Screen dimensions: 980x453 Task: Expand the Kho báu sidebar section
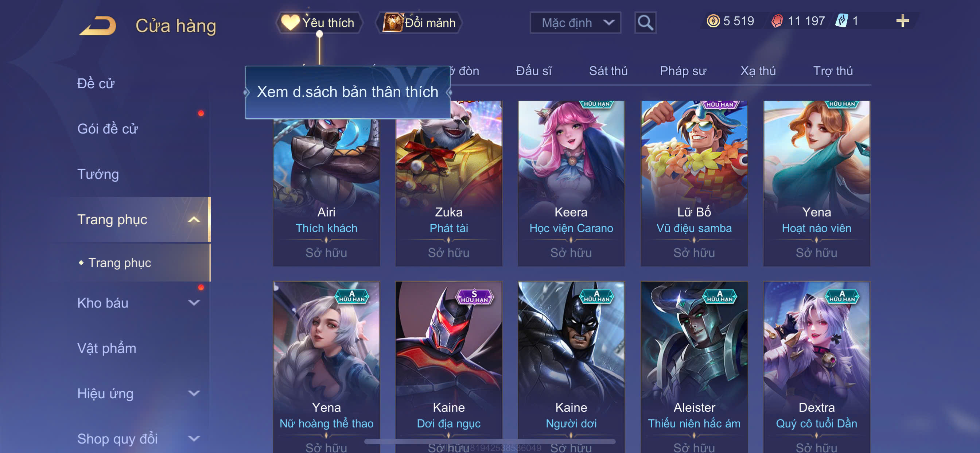pyautogui.click(x=194, y=303)
